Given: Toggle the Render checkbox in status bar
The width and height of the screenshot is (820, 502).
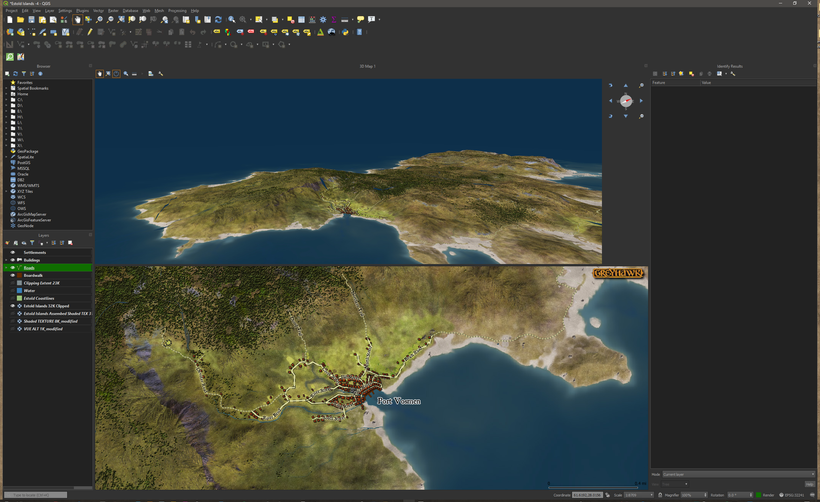Looking at the screenshot, I should 760,495.
